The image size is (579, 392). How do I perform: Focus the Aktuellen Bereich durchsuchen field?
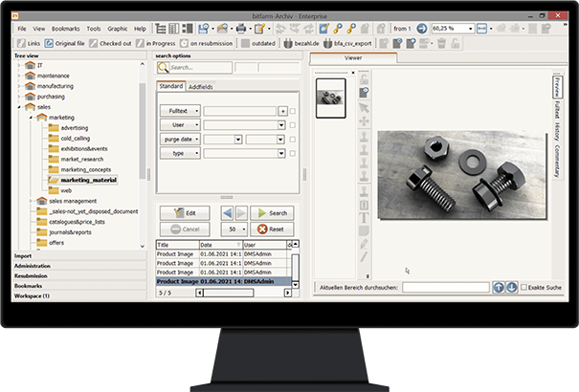(x=446, y=287)
